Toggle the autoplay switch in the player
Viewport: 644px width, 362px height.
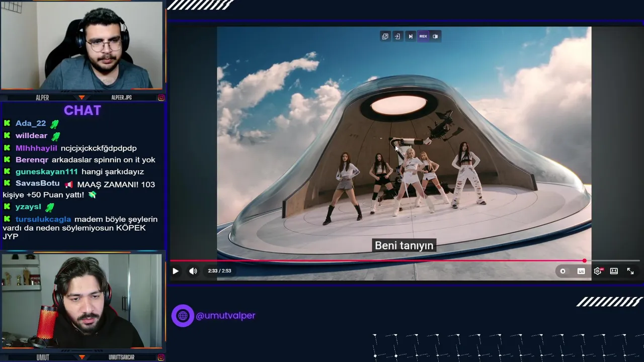click(562, 271)
